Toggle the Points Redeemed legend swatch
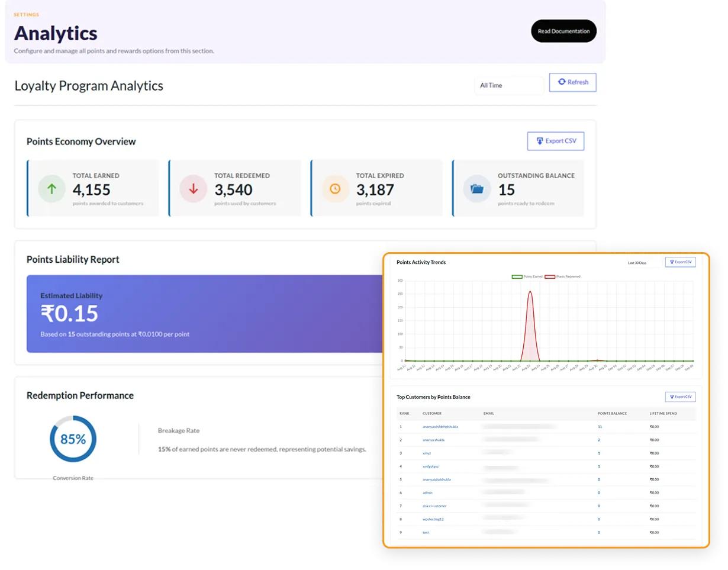 549,276
